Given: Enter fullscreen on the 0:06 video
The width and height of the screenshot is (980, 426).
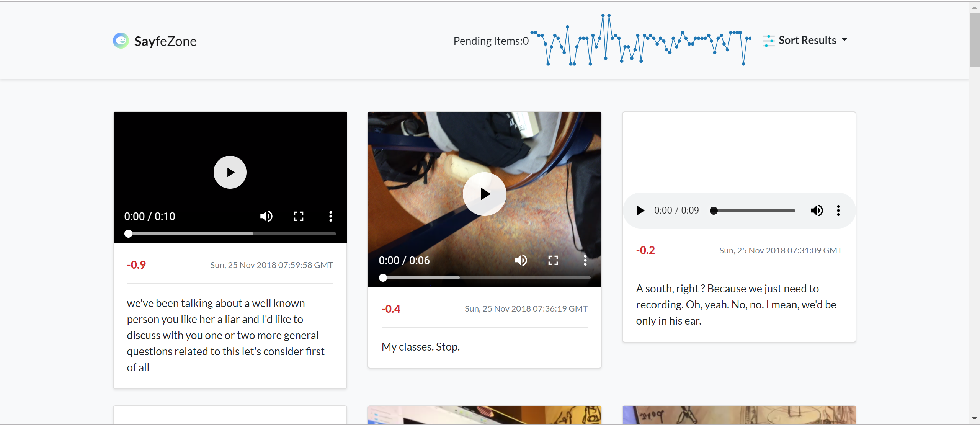Looking at the screenshot, I should (x=553, y=260).
